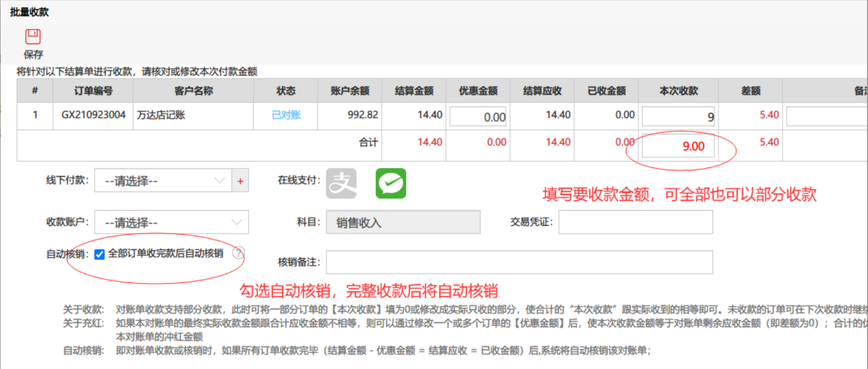This screenshot has width=868, height=369.
Task: Click the red plus icon beside 线下付款
Action: pos(240,181)
